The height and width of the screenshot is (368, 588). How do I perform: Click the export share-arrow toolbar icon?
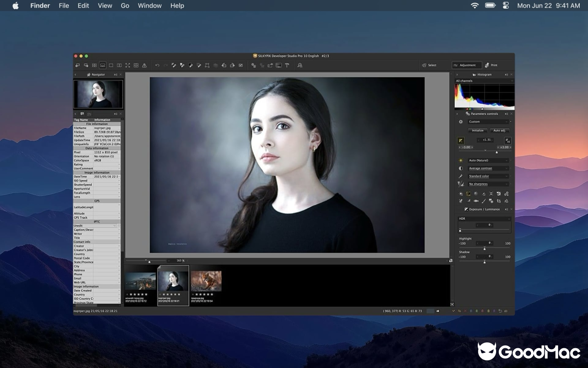270,65
